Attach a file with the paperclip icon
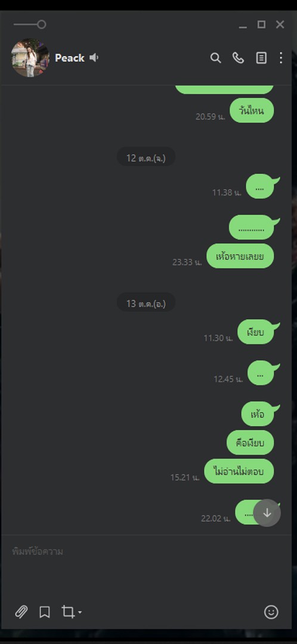Screen dimensions: 297x644 coord(21,612)
